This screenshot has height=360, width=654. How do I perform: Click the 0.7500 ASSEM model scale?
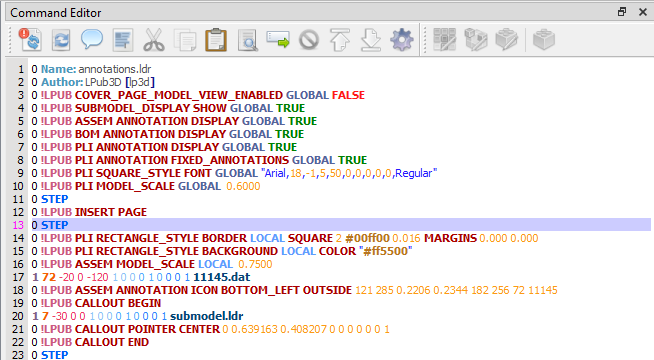(x=255, y=264)
